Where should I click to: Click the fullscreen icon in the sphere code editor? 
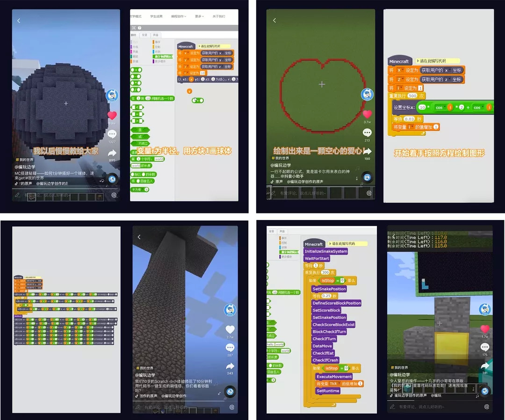[134, 28]
